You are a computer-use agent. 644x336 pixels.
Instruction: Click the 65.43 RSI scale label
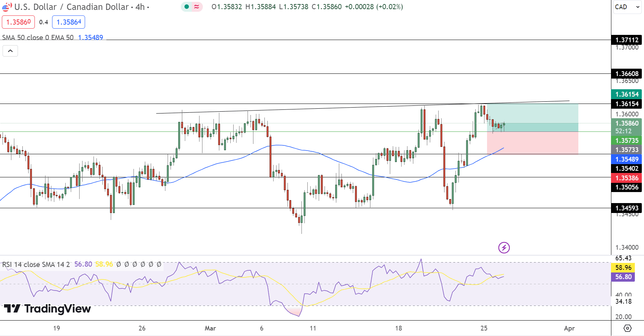pos(623,258)
